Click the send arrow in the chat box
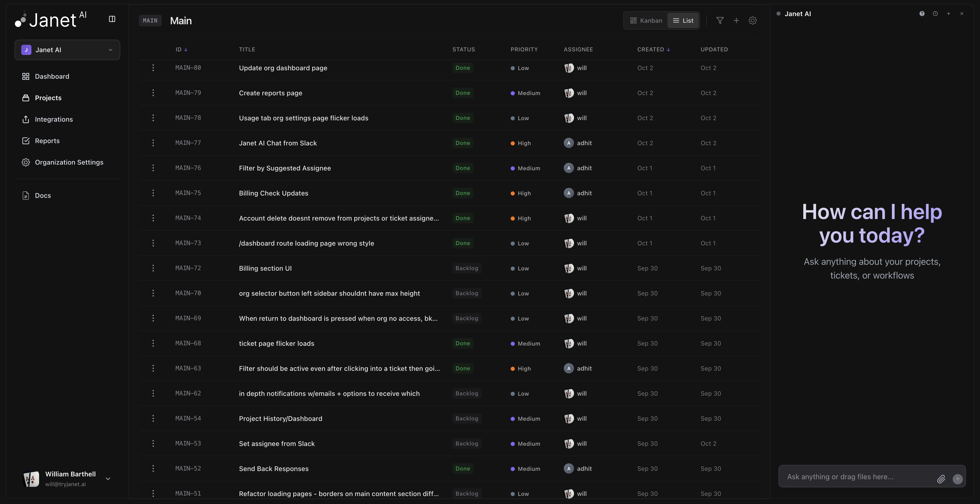Viewport: 980px width, 504px height. [x=957, y=479]
